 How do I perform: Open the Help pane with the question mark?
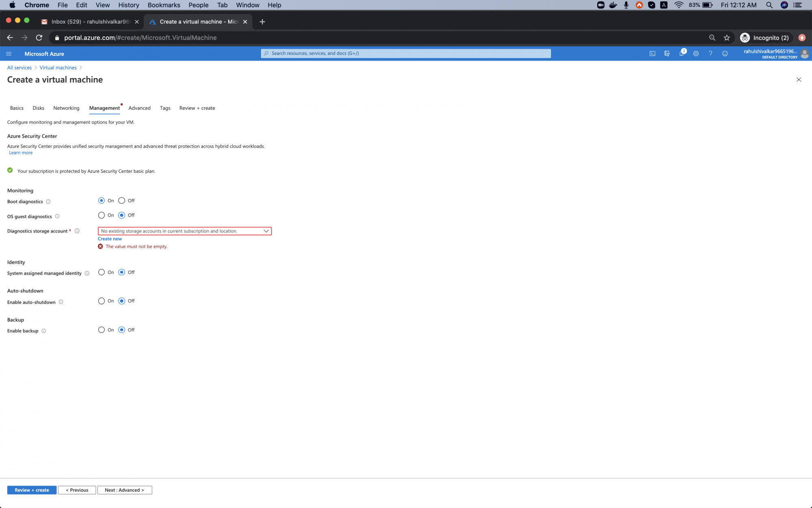tap(710, 53)
